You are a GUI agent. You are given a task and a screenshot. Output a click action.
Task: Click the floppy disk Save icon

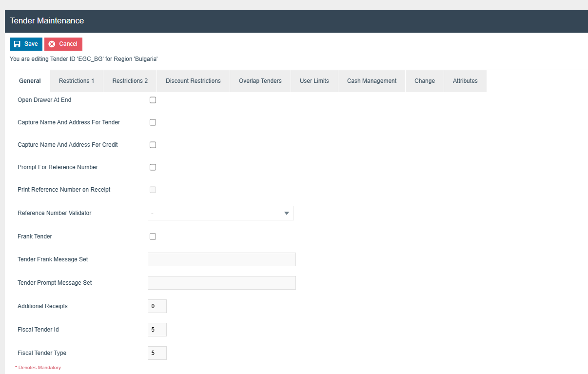(17, 44)
